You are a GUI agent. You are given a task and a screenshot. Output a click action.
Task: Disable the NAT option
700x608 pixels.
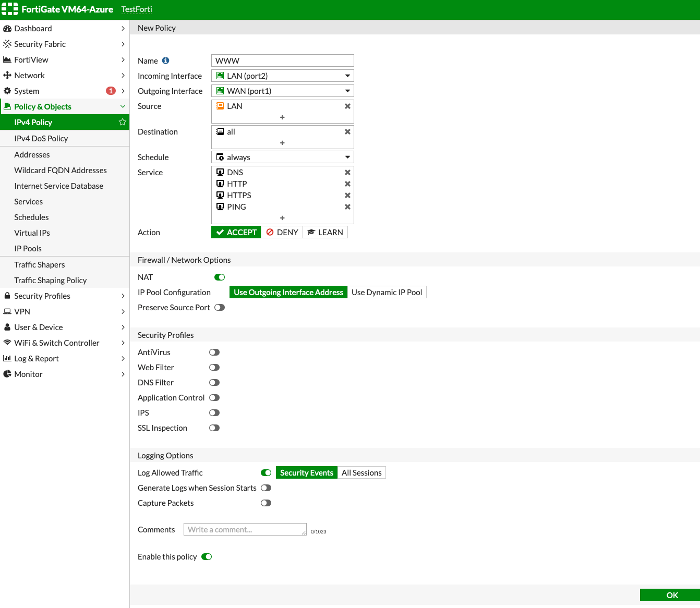pyautogui.click(x=219, y=277)
